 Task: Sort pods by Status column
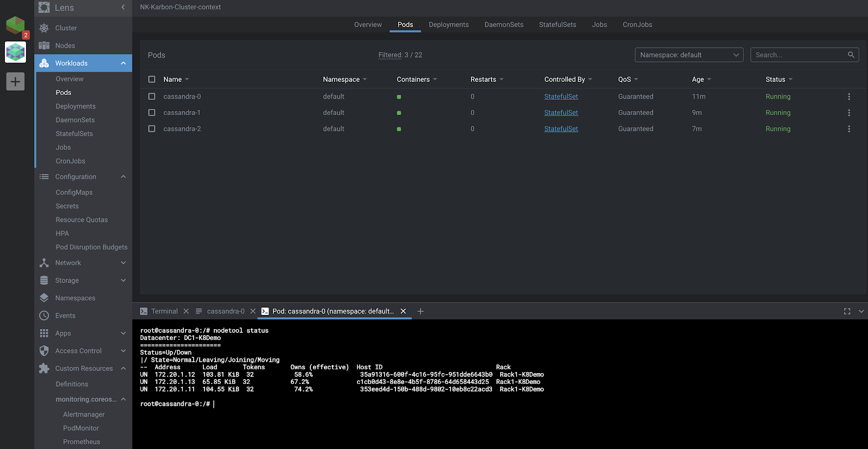(779, 79)
